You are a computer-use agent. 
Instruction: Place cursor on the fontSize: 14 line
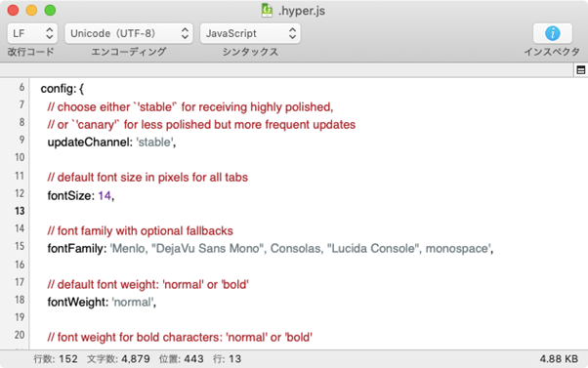(81, 195)
